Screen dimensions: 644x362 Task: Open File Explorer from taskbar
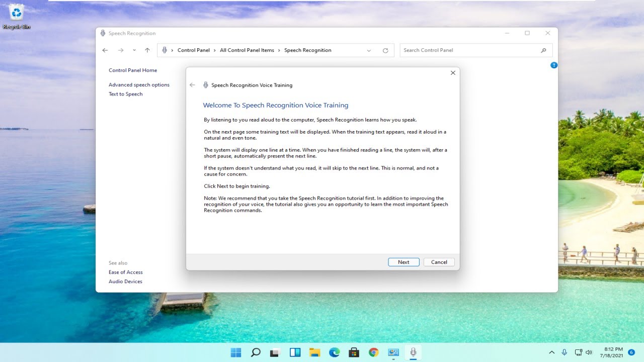314,352
